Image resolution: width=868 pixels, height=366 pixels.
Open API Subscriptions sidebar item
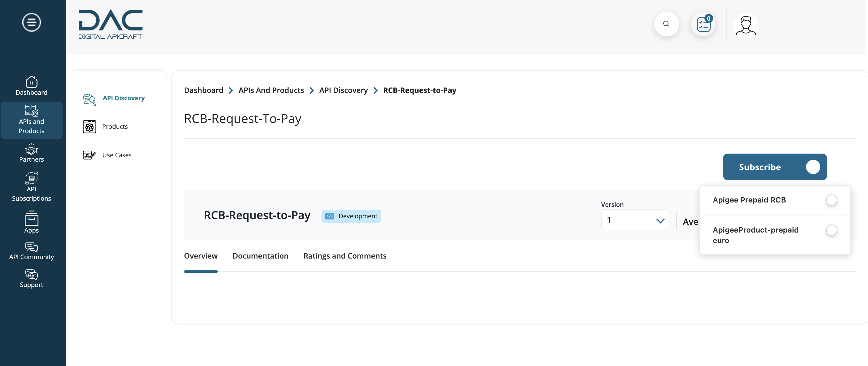click(x=31, y=187)
